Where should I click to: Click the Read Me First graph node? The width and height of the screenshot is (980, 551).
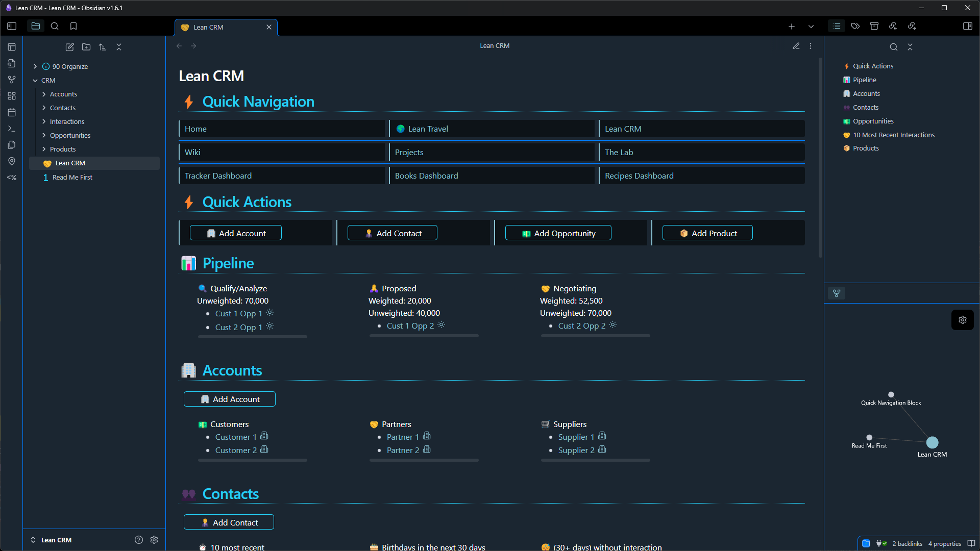coord(869,437)
